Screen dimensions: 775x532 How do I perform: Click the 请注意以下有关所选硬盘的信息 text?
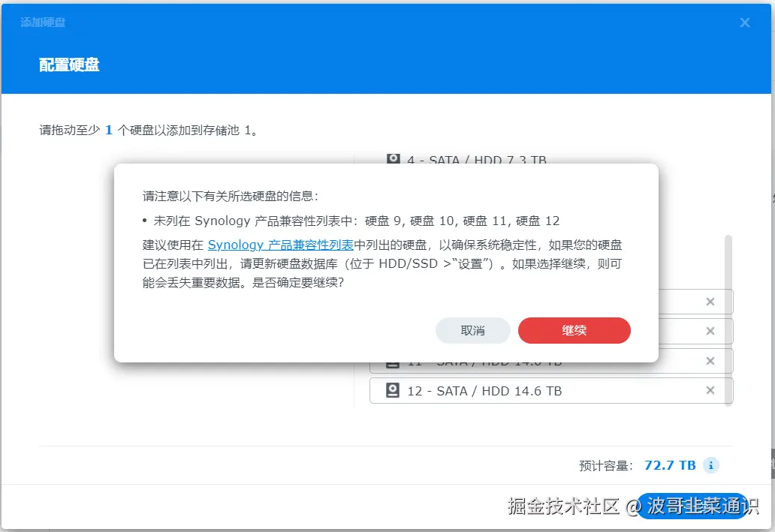pos(231,196)
